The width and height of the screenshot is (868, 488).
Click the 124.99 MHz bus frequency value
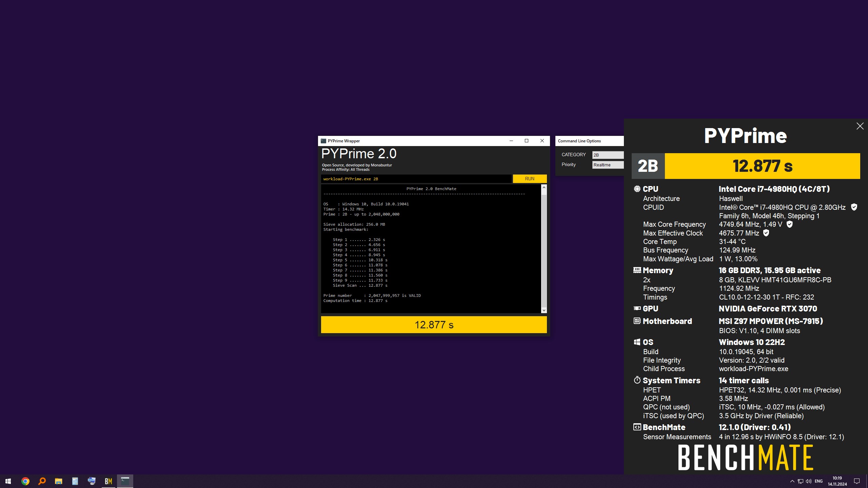pos(737,250)
